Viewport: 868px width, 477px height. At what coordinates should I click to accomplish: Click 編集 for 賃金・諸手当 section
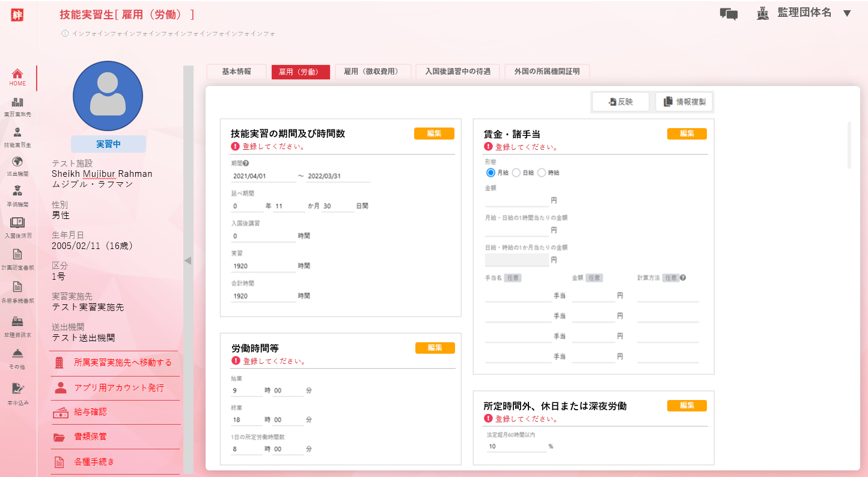pos(686,134)
